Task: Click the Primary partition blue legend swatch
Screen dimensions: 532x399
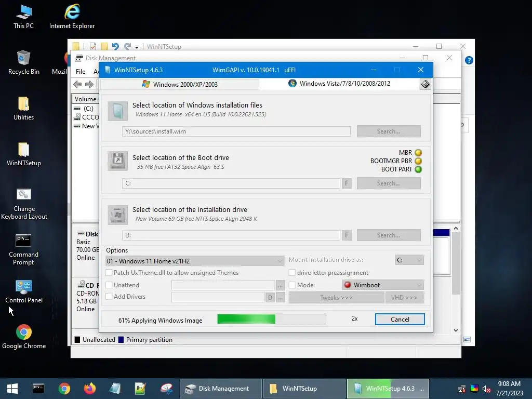Action: point(121,340)
